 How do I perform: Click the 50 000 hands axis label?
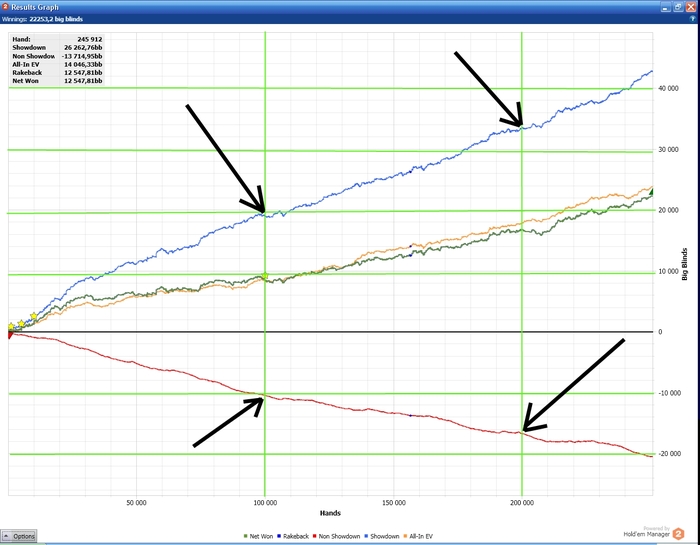(x=137, y=503)
